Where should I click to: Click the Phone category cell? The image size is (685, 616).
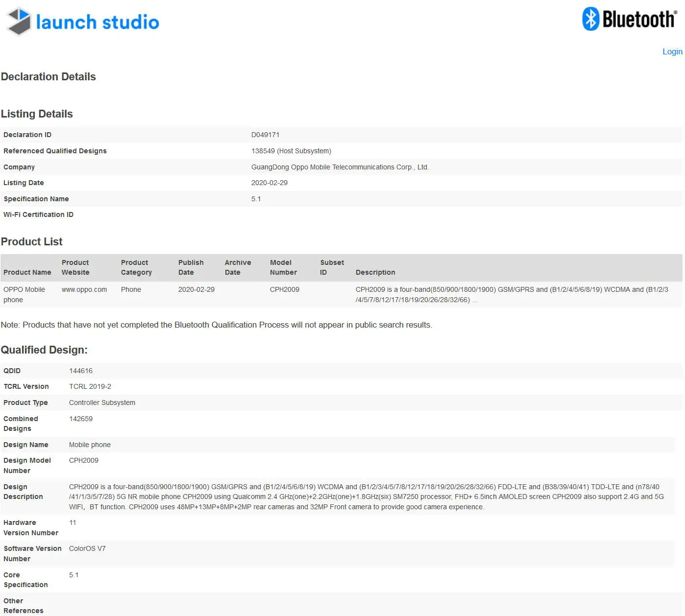click(131, 289)
